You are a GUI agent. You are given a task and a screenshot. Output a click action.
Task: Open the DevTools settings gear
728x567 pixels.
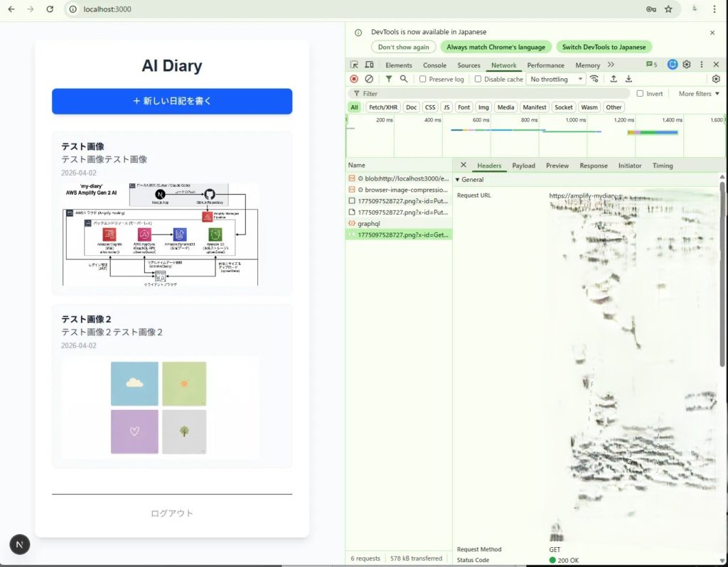tap(687, 65)
